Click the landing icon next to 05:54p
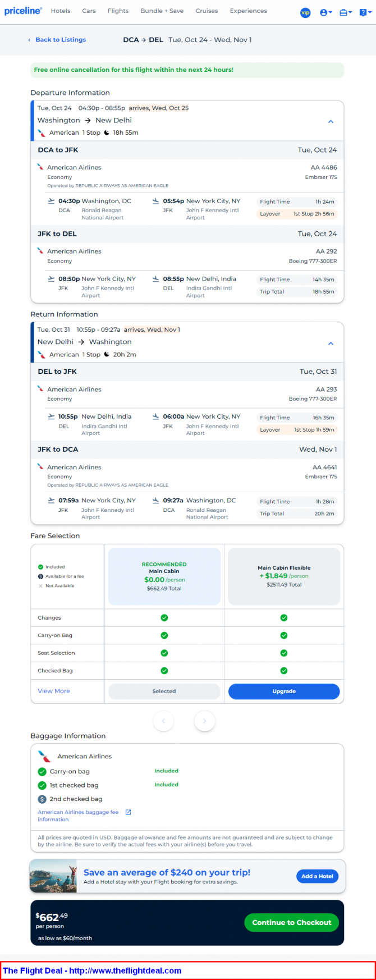 coord(155,200)
